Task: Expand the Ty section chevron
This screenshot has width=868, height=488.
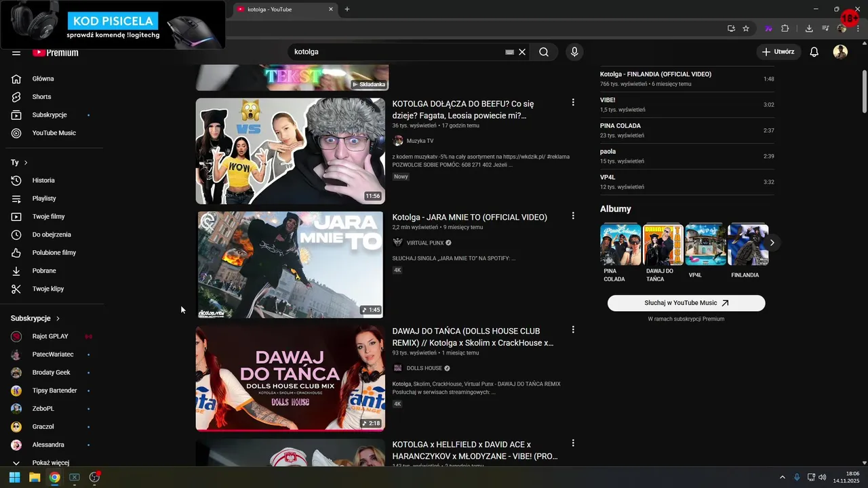Action: [x=26, y=163]
